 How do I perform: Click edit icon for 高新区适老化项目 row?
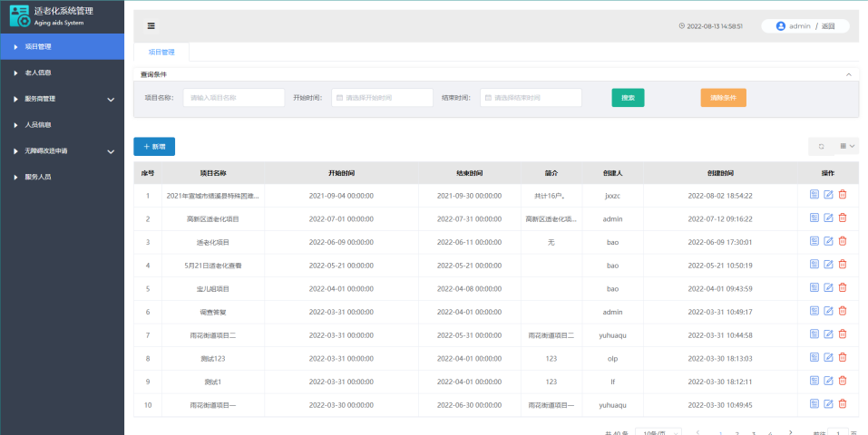click(828, 217)
